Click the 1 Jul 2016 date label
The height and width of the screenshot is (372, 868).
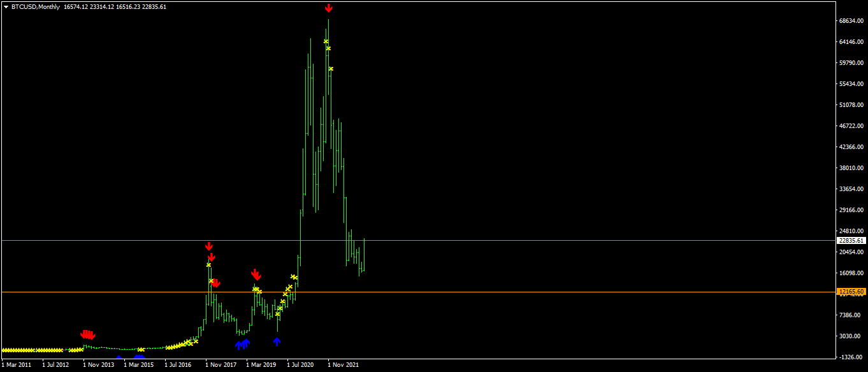178,366
